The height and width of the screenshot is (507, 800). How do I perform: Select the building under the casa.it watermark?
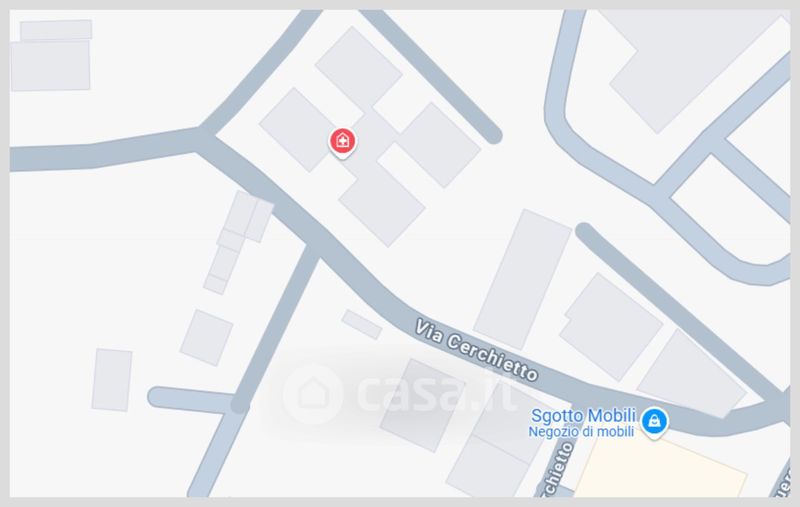click(x=422, y=405)
